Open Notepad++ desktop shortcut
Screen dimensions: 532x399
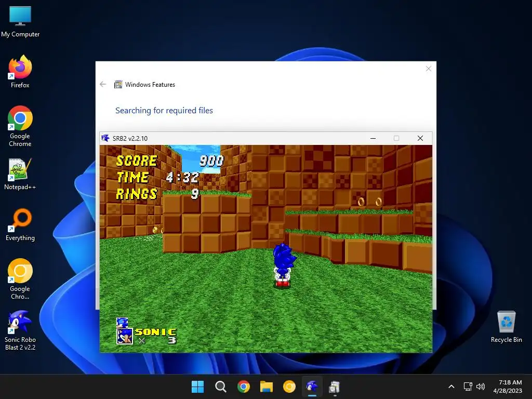point(20,174)
